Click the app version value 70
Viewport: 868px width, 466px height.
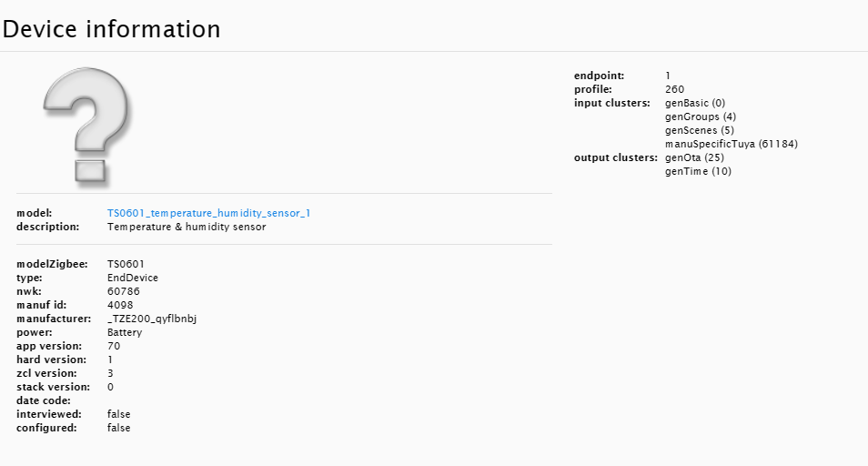pos(114,346)
